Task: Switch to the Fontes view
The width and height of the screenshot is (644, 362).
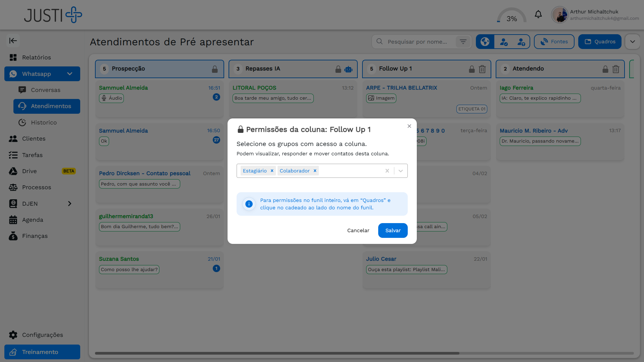Action: [554, 41]
